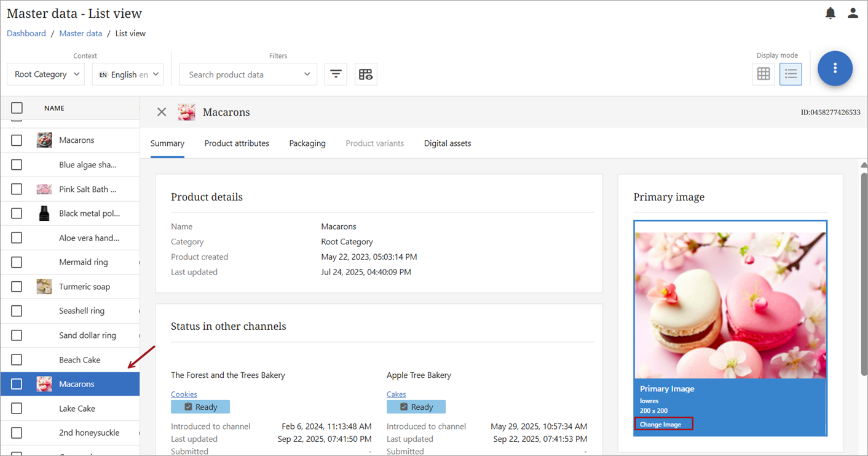The width and height of the screenshot is (868, 456).
Task: Switch to the Product attributes tab
Action: click(x=237, y=143)
